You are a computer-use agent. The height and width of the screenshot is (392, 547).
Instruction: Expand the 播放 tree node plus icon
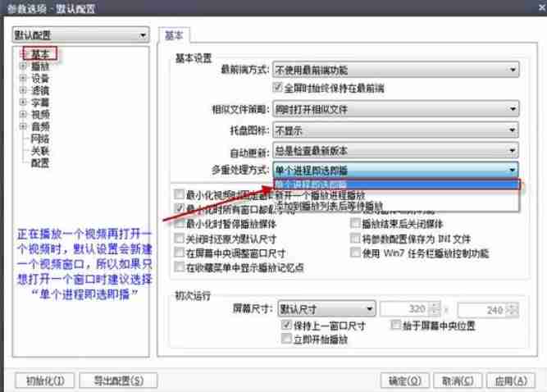click(x=23, y=66)
